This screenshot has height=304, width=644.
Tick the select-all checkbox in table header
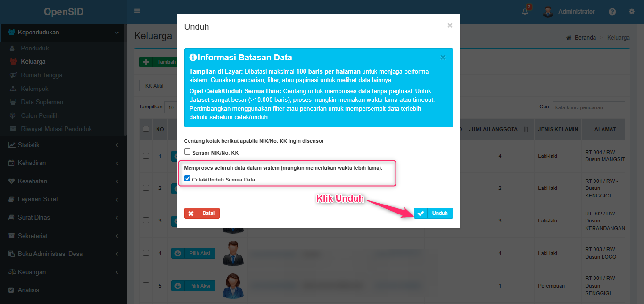[x=146, y=129]
